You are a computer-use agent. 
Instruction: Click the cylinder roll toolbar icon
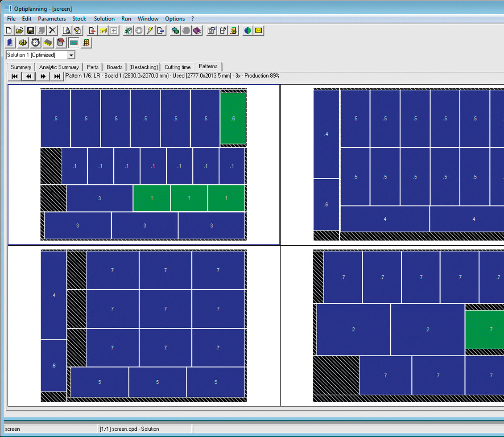tap(223, 30)
